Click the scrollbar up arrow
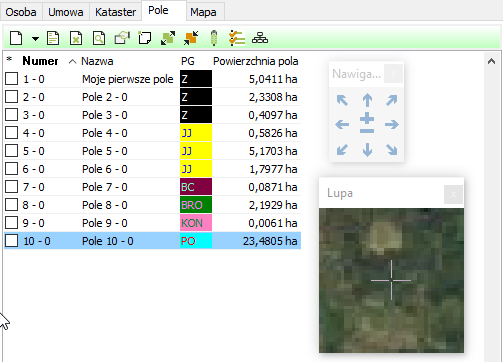The height and width of the screenshot is (362, 503). pos(491,61)
